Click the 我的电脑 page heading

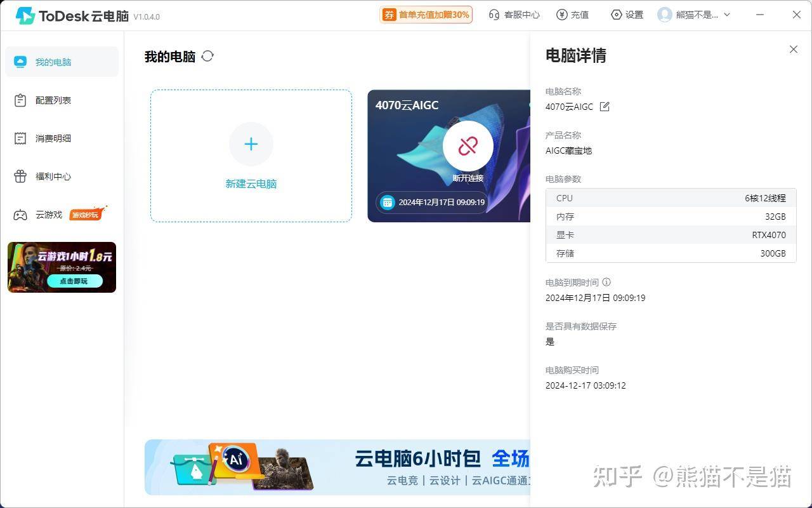click(x=170, y=57)
